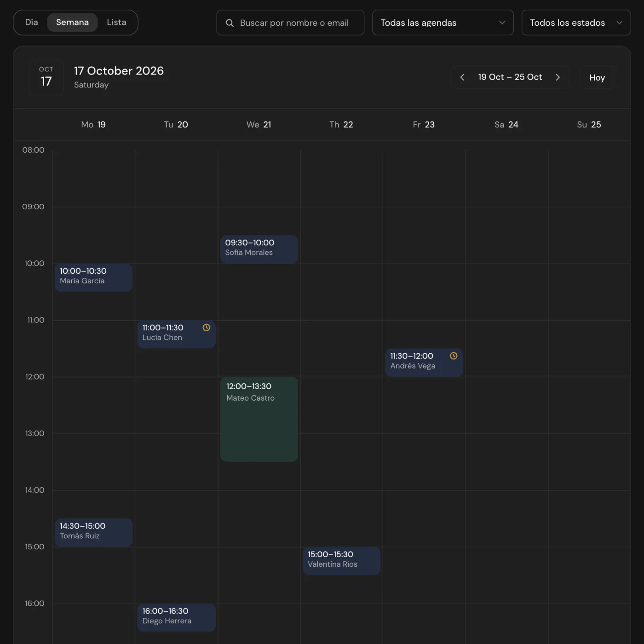Viewport: 644px width, 644px height.
Task: Select the Th 22 day header
Action: pyautogui.click(x=341, y=125)
